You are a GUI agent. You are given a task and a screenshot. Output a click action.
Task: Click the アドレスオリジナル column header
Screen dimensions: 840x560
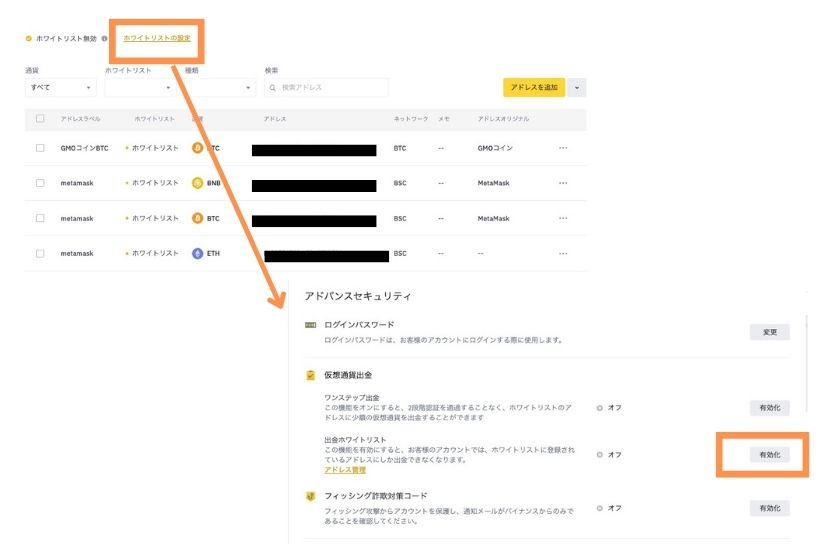(x=504, y=119)
